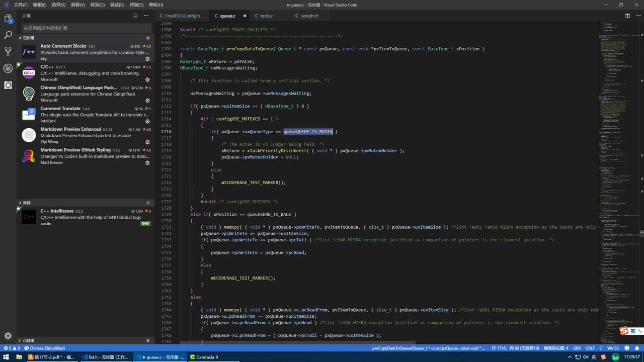Open the Edit menu

point(40,5)
